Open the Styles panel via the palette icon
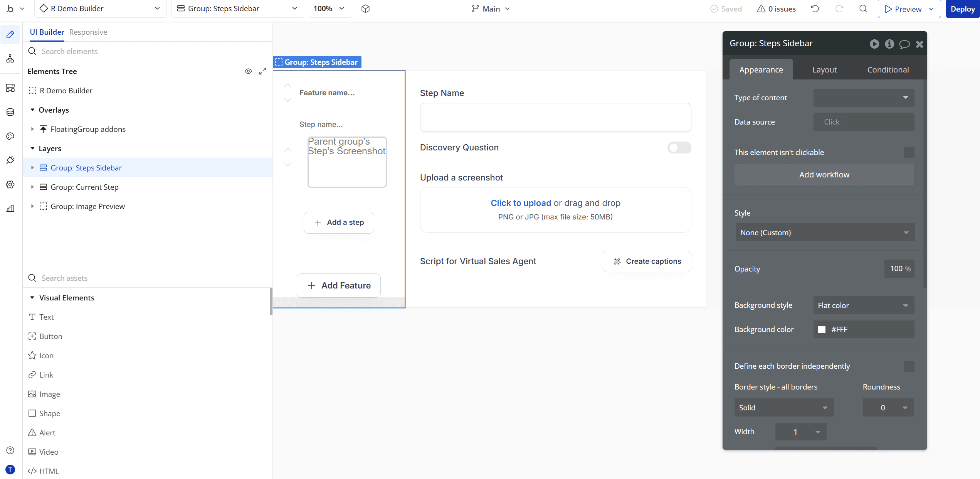The width and height of the screenshot is (980, 479). [10, 136]
